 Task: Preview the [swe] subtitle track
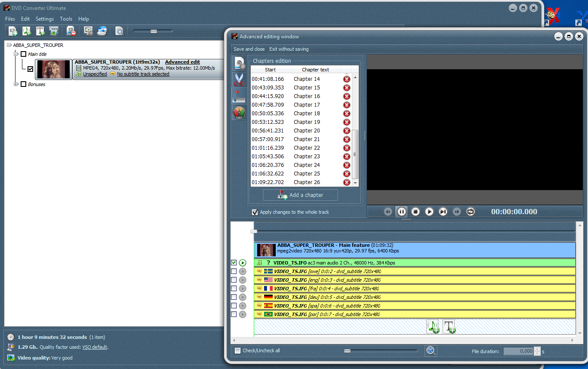point(243,271)
